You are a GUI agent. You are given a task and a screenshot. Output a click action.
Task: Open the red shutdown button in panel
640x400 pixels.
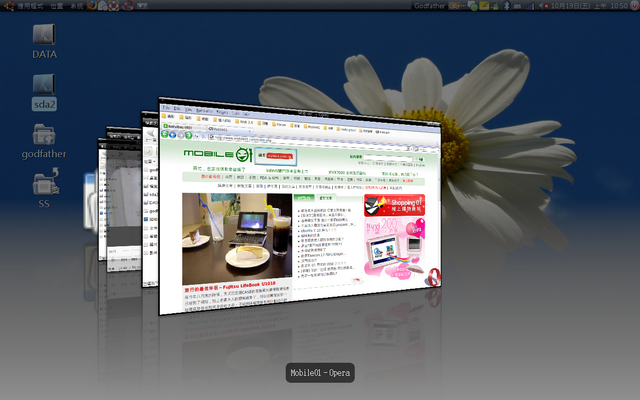[x=635, y=5]
